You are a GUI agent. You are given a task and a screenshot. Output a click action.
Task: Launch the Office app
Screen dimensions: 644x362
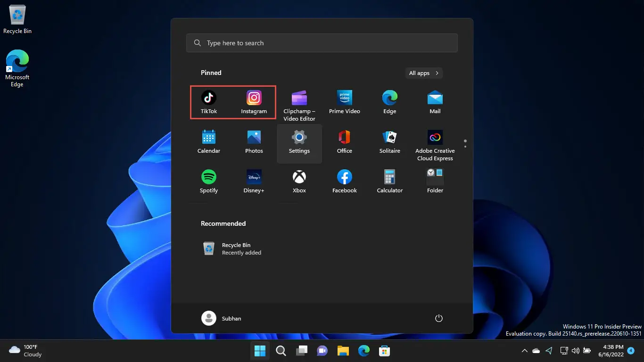pyautogui.click(x=345, y=142)
